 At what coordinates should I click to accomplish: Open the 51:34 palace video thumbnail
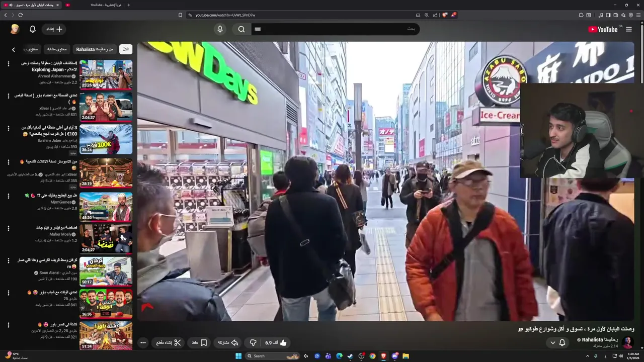106,336
